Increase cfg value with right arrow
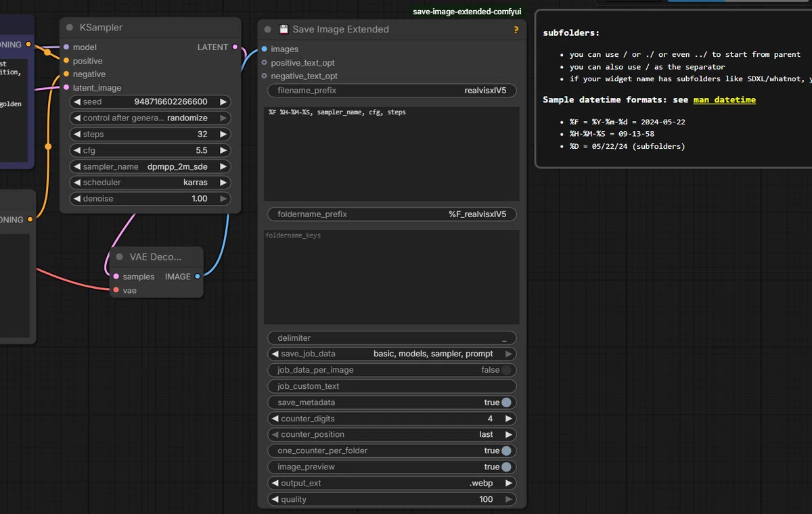812x514 pixels. (x=223, y=151)
